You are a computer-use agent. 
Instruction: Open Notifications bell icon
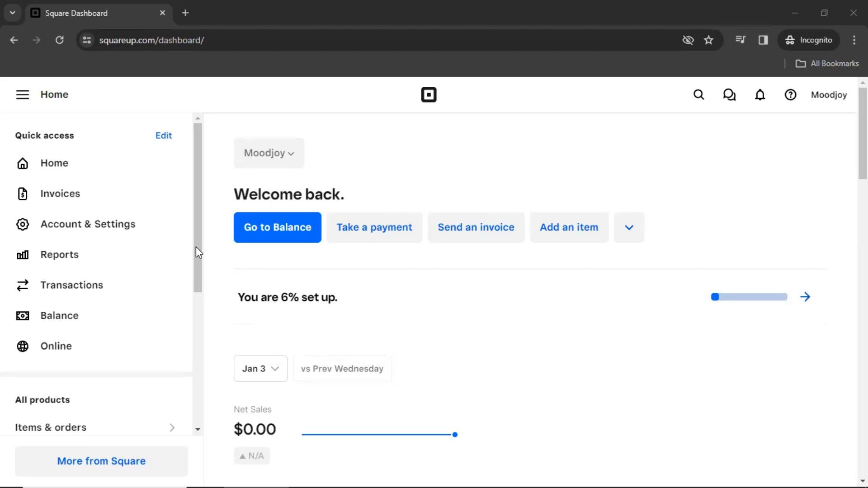pos(761,95)
